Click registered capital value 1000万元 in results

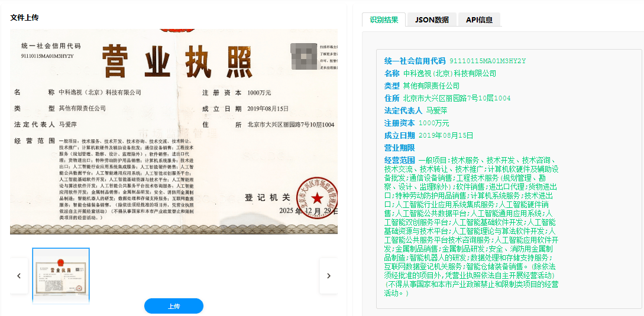(x=433, y=123)
